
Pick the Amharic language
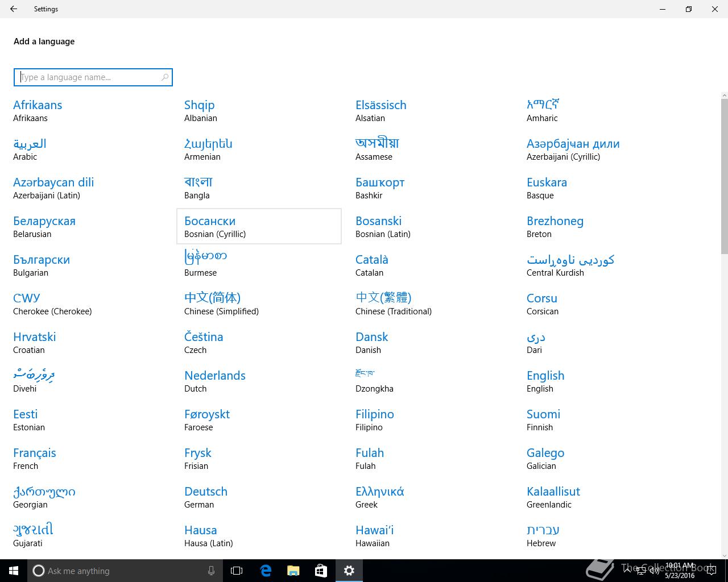pyautogui.click(x=601, y=110)
